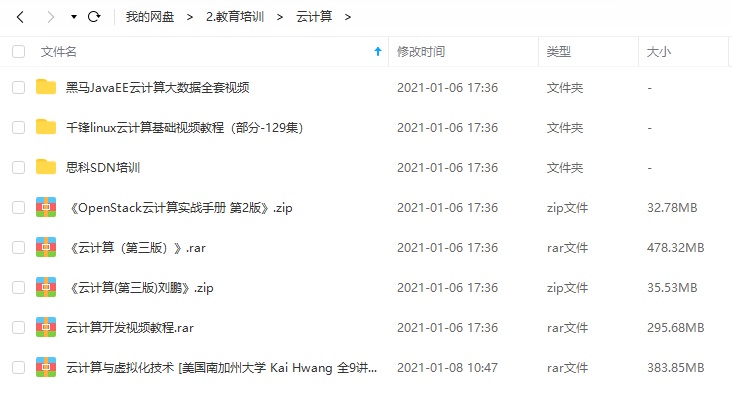Image resolution: width=732 pixels, height=402 pixels.
Task: Select file name 《云计算（第三版）》.rar
Action: 137,247
